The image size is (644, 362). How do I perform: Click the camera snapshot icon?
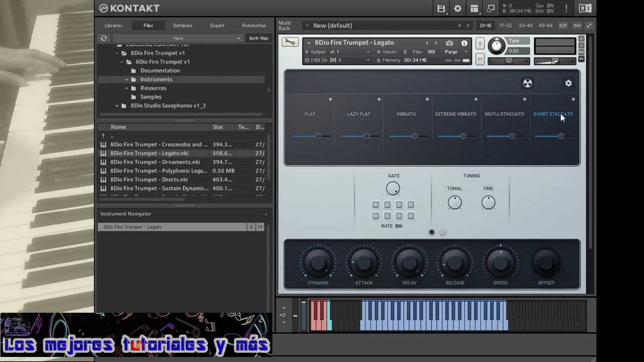(449, 43)
